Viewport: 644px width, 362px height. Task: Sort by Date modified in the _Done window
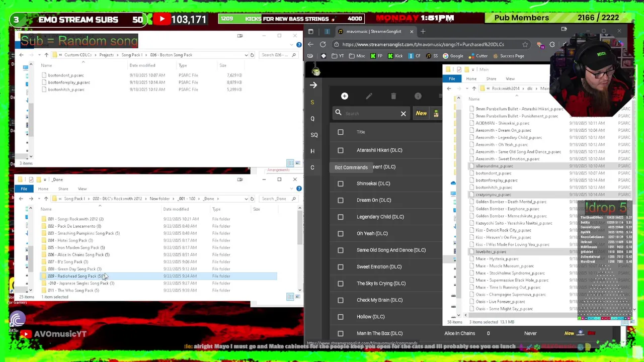coord(176,209)
